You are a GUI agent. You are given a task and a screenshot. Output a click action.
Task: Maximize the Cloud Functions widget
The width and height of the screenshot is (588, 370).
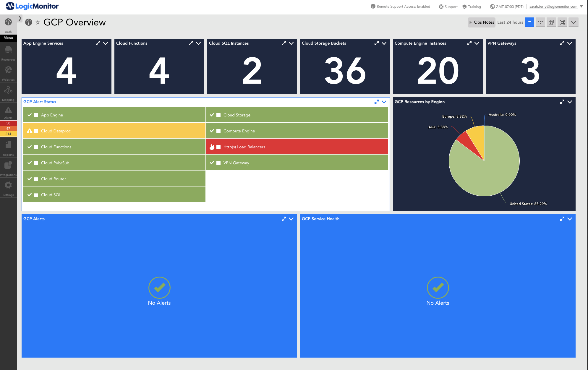pos(191,43)
